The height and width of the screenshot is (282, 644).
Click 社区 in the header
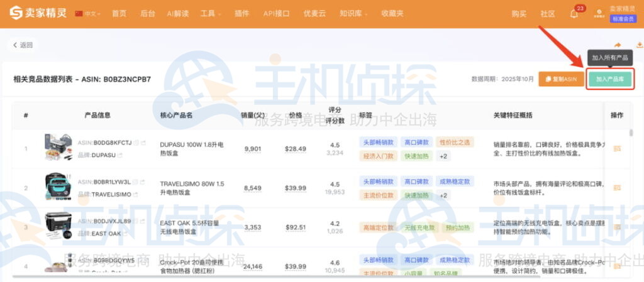[x=548, y=14]
